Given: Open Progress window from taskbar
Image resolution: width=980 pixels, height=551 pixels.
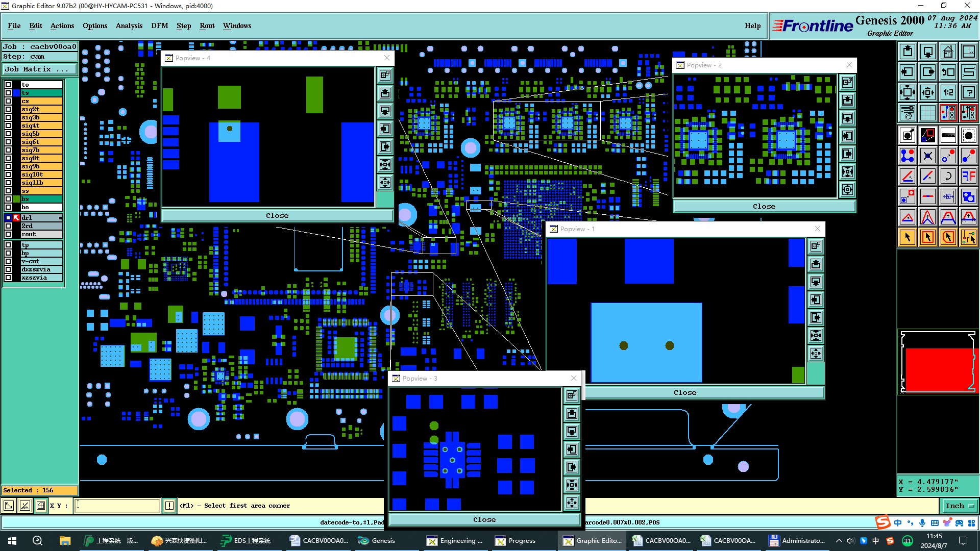Looking at the screenshot, I should [516, 541].
